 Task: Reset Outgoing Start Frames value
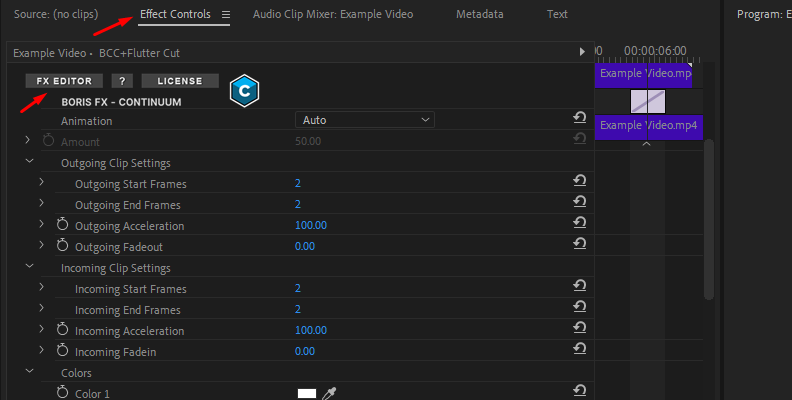tap(579, 183)
